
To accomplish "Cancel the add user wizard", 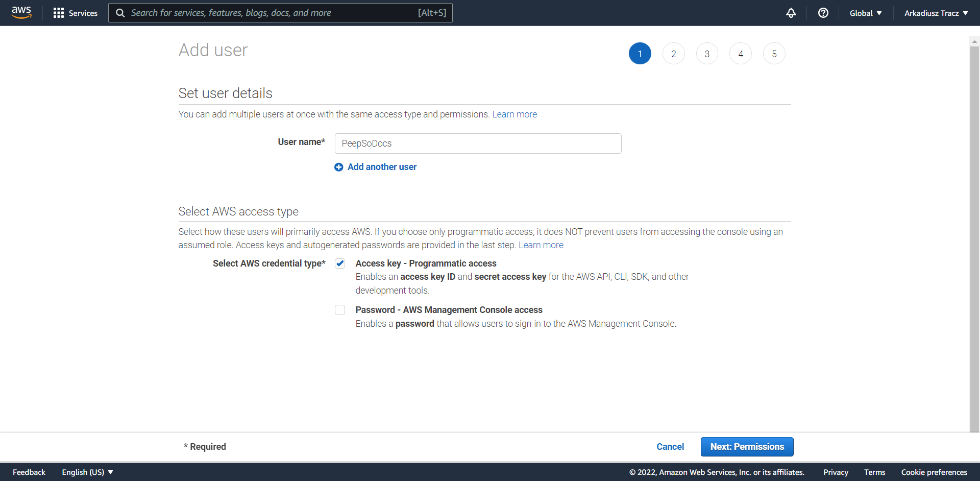I will point(670,447).
